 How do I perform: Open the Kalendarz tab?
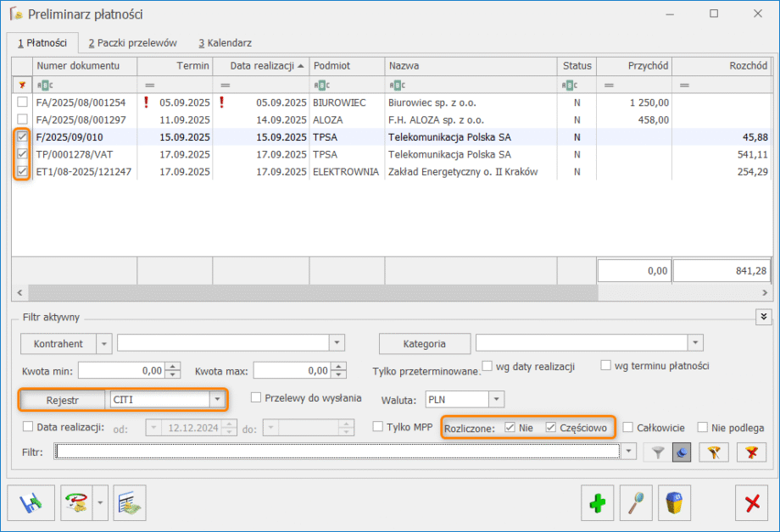pyautogui.click(x=224, y=42)
